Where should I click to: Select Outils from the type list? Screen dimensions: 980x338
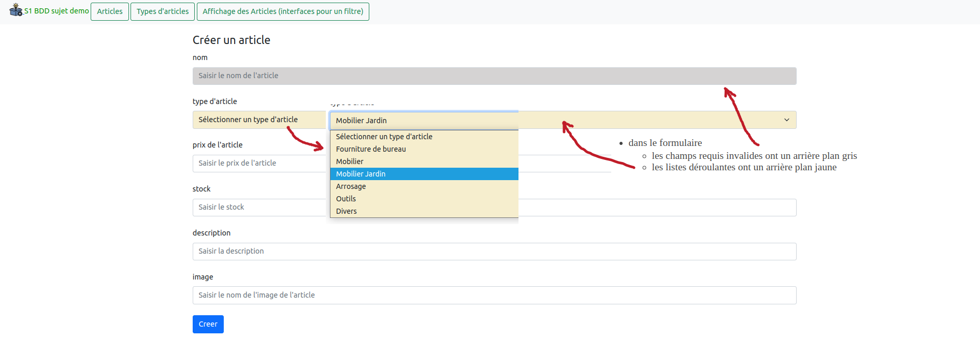[x=345, y=199]
